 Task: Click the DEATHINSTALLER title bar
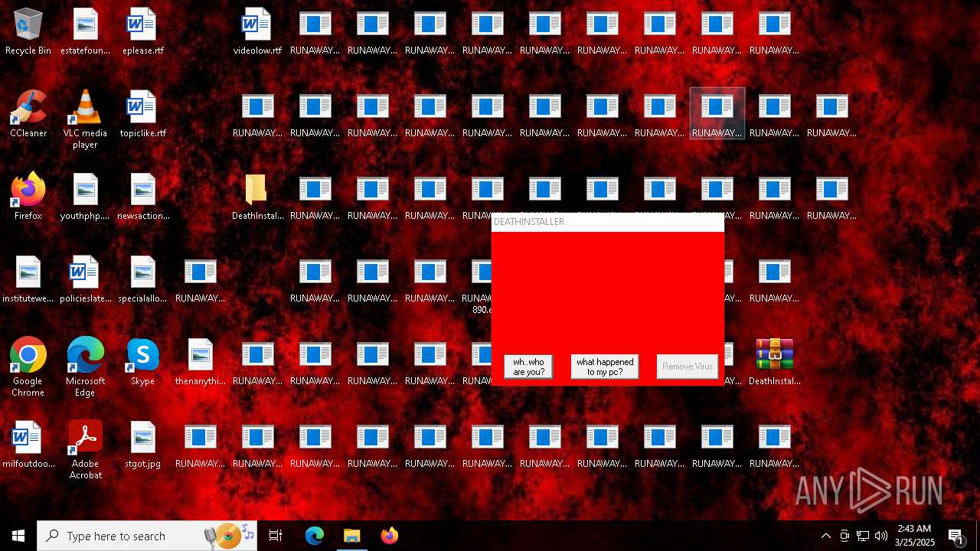pyautogui.click(x=607, y=222)
